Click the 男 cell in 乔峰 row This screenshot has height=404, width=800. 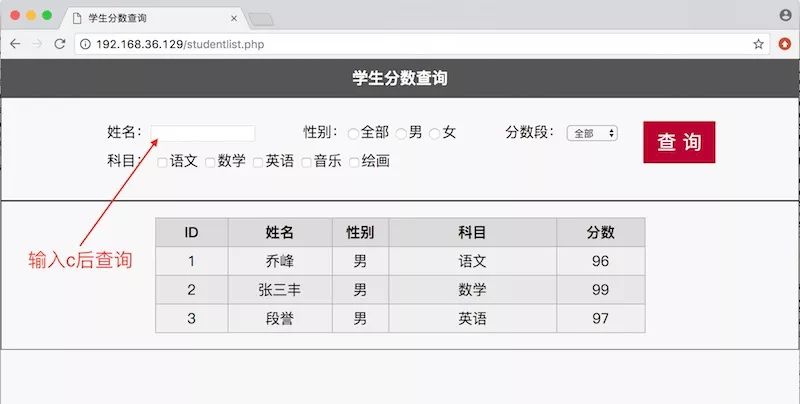pos(360,261)
